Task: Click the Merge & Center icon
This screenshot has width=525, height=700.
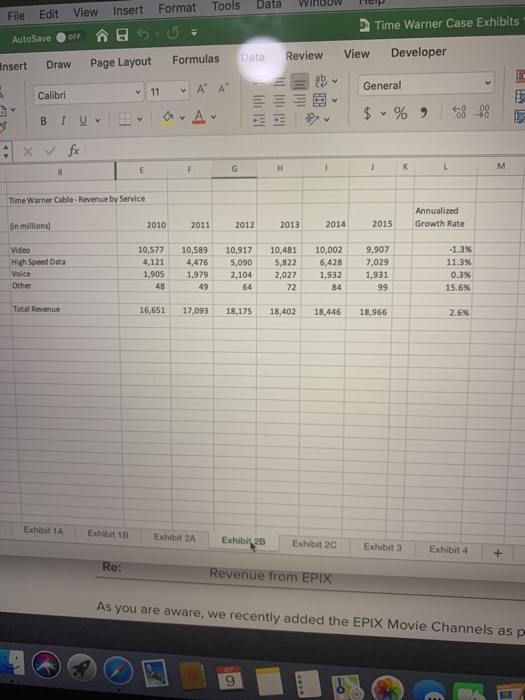Action: (x=320, y=100)
